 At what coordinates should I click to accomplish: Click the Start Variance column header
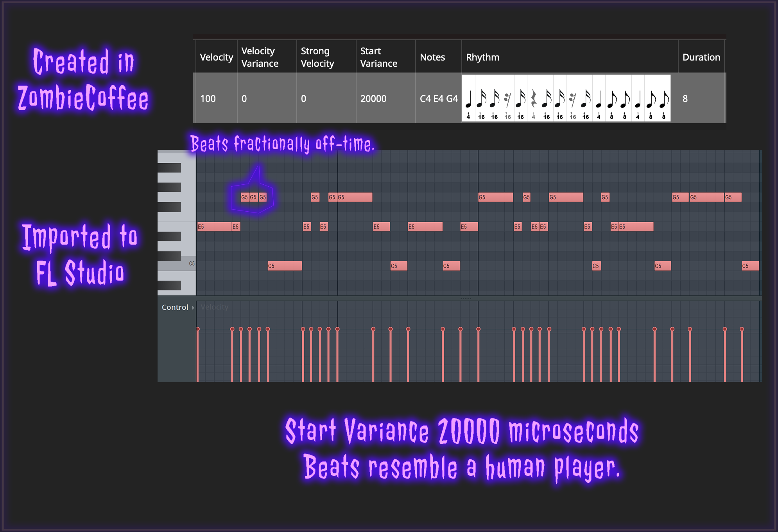tap(385, 57)
